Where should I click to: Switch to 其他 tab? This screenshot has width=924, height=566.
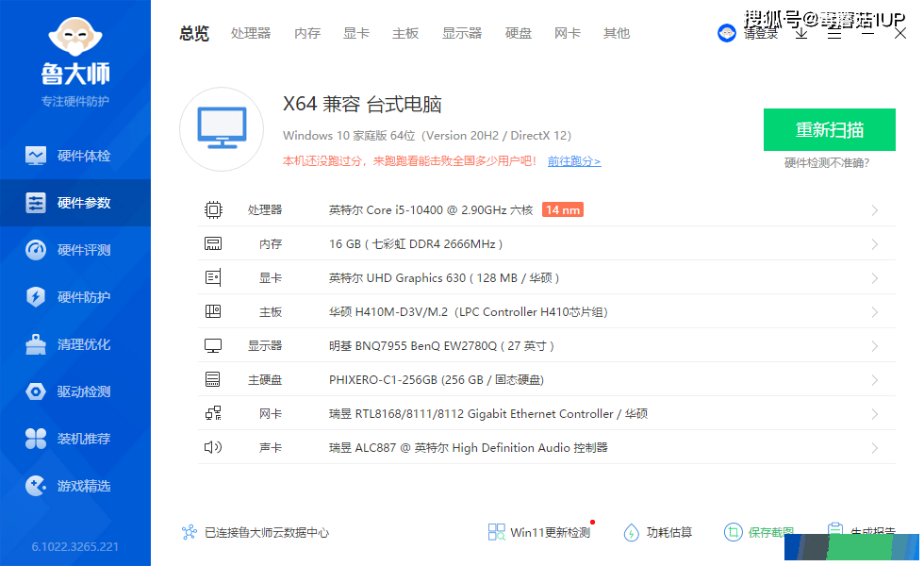[617, 34]
